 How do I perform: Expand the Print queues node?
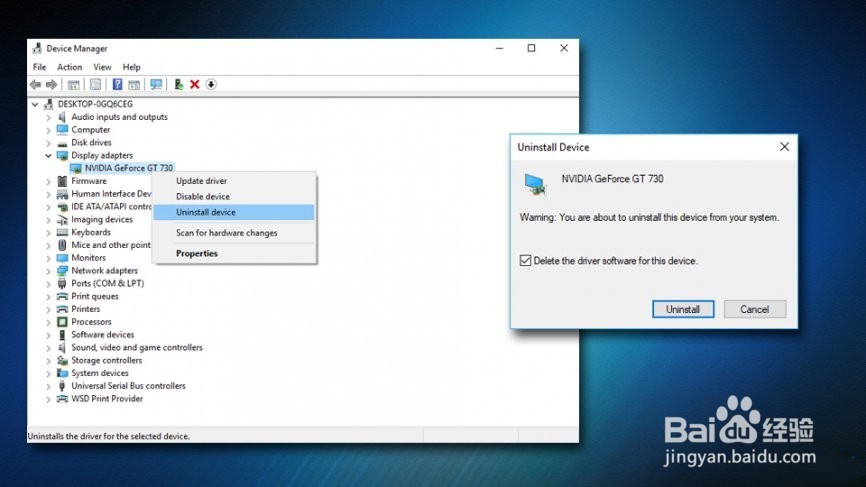49,297
